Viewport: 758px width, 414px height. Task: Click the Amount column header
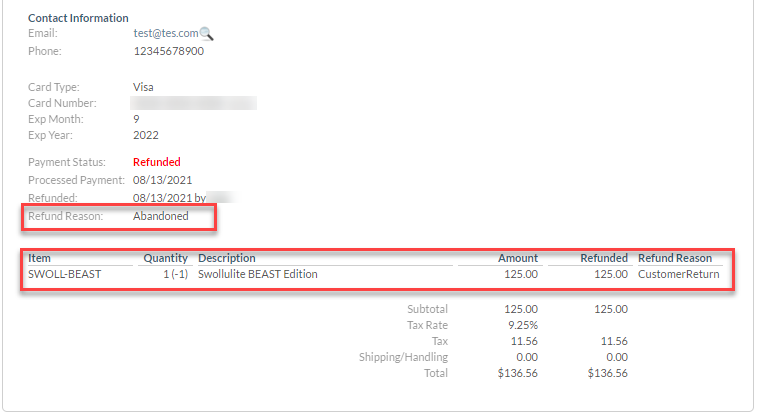point(518,258)
